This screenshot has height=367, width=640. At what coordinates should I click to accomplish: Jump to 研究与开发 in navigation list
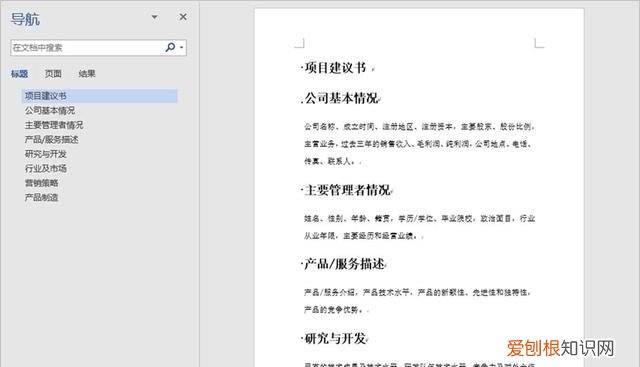point(45,154)
